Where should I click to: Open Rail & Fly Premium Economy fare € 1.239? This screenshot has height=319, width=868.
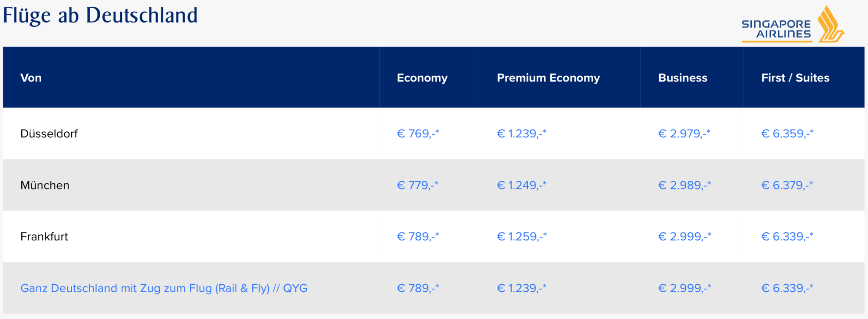521,288
